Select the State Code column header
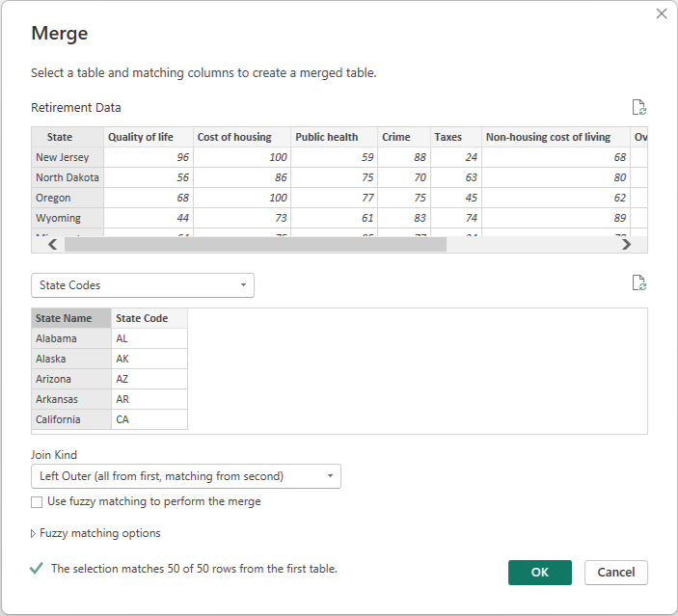 149,318
